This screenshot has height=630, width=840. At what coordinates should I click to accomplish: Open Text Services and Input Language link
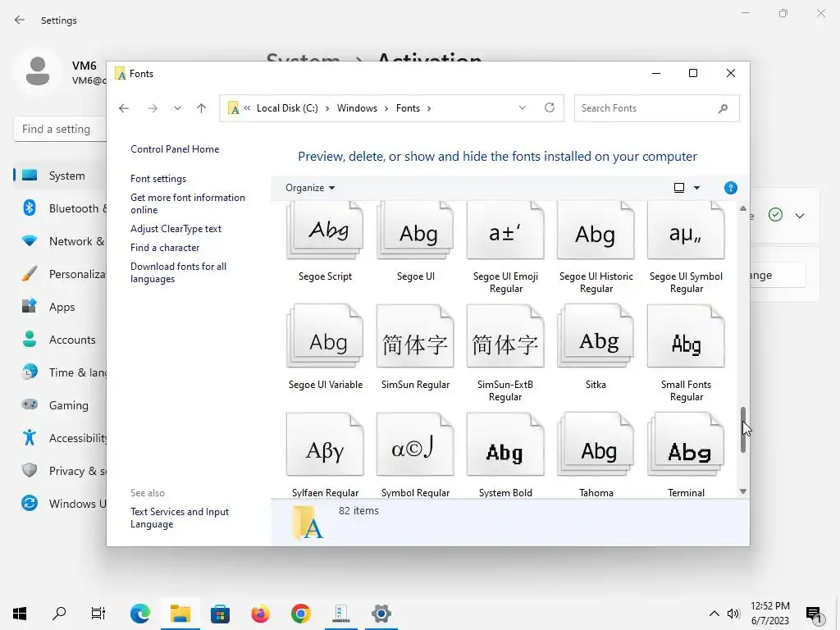pos(180,518)
